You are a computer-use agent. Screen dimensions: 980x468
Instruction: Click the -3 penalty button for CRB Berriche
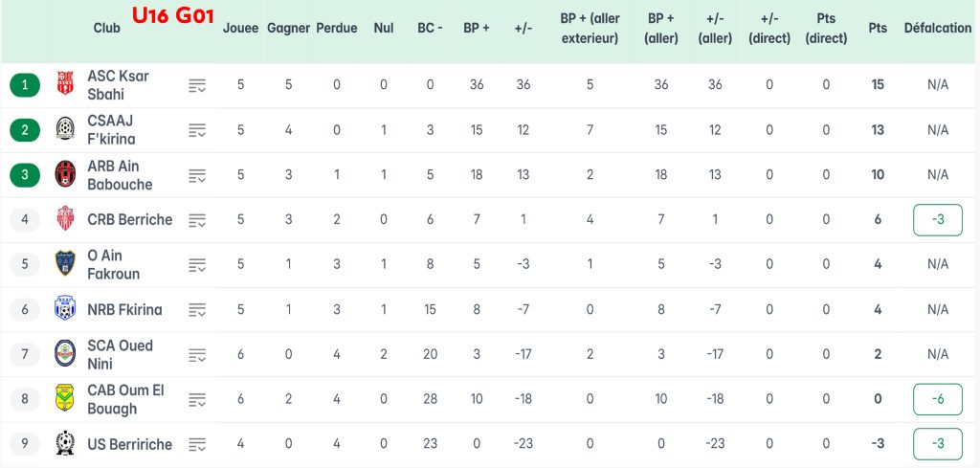click(x=938, y=220)
